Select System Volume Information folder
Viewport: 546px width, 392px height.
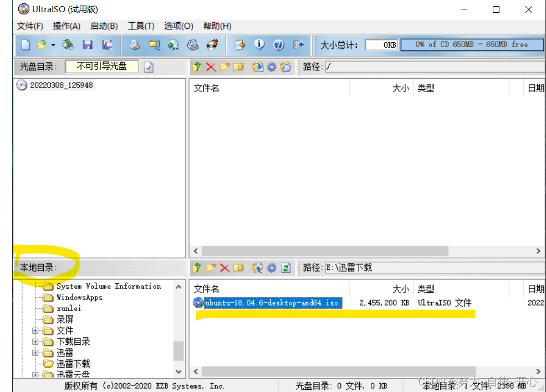tap(109, 286)
